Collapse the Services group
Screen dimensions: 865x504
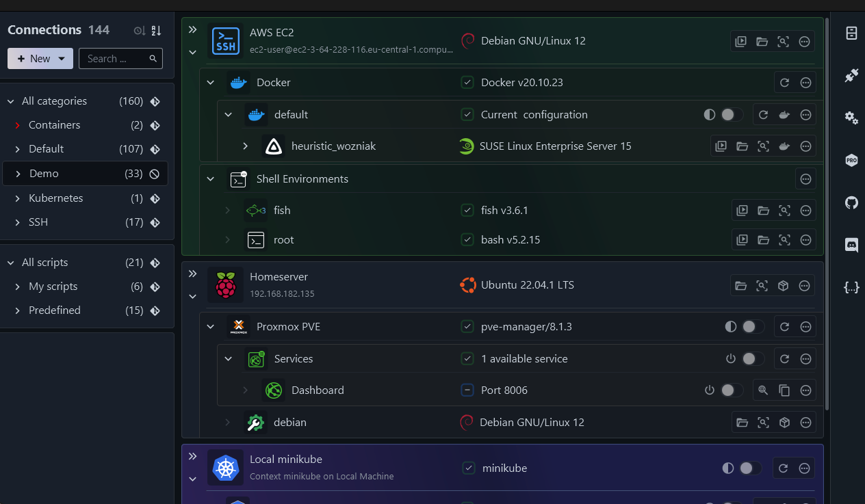229,359
